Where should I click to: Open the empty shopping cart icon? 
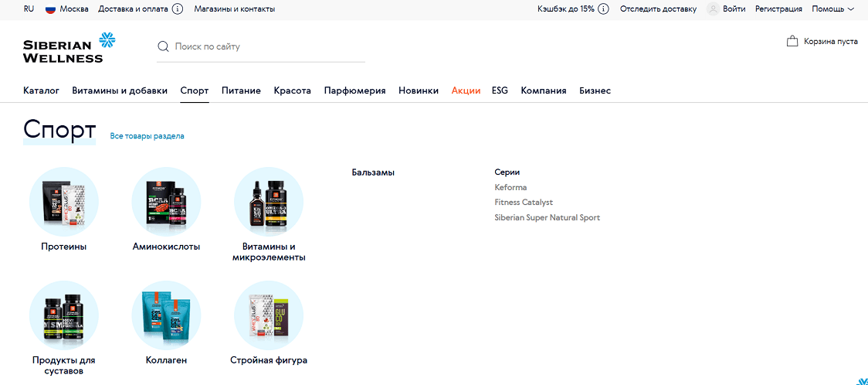(792, 41)
